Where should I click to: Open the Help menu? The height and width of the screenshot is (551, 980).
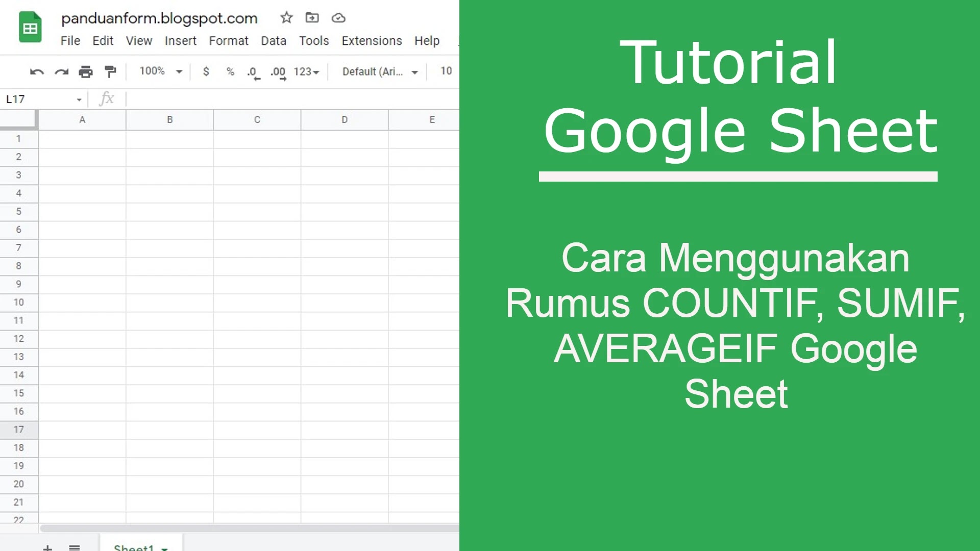[427, 41]
